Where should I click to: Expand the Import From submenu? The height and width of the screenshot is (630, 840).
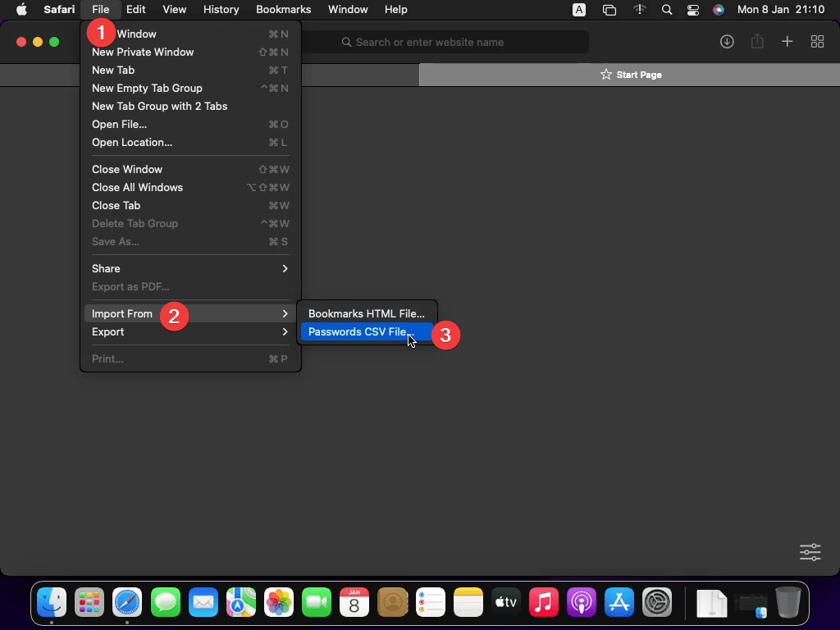[x=190, y=313]
